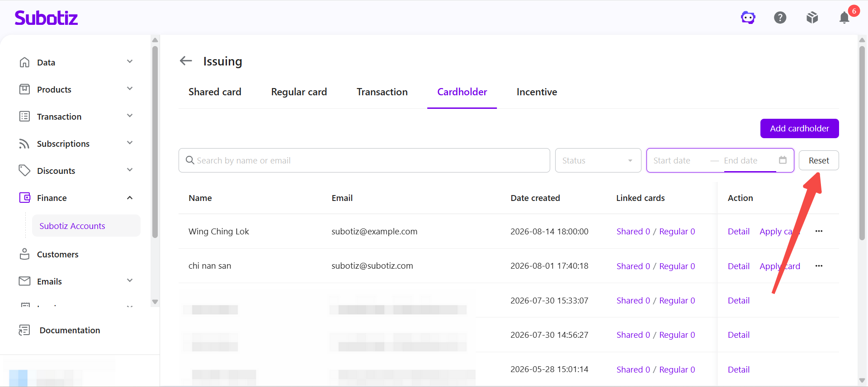Click the Finance wallet icon
This screenshot has height=387, width=868.
[x=24, y=198]
